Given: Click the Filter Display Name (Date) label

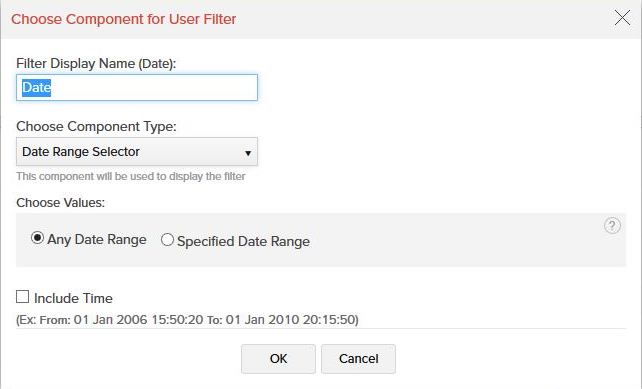Looking at the screenshot, I should [x=96, y=63].
